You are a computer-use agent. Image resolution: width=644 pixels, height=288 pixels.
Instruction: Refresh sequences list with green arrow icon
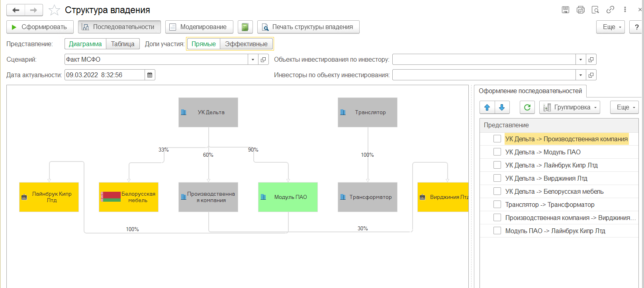click(x=527, y=107)
